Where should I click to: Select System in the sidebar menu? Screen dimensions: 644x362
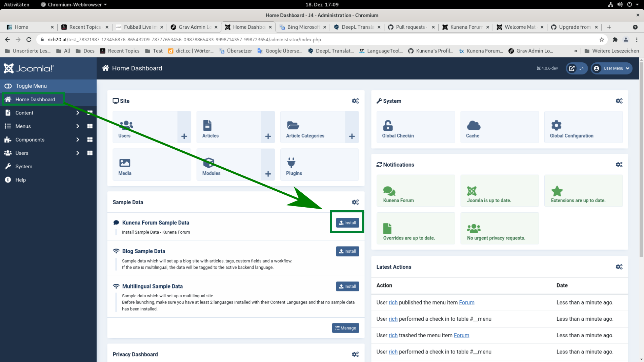(24, 167)
